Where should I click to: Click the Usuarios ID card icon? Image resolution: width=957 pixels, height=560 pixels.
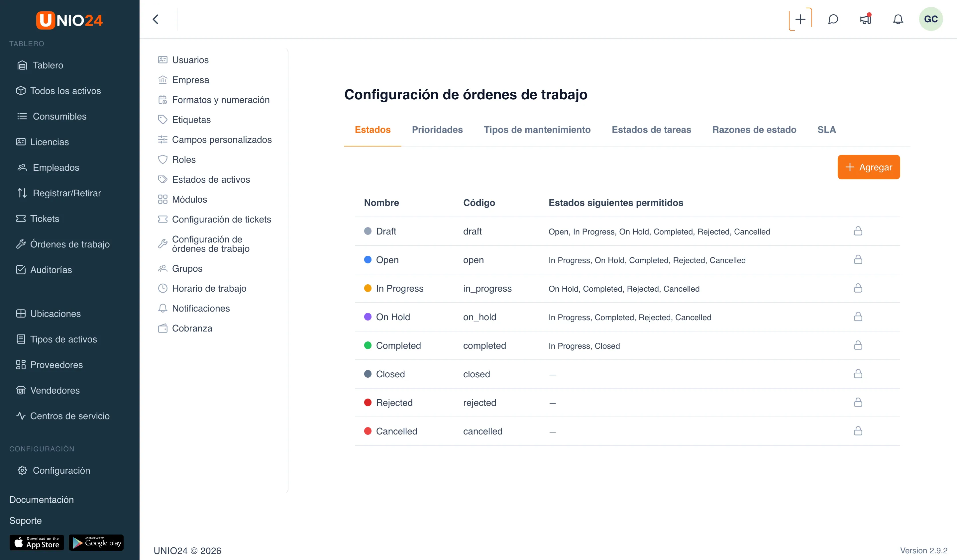point(162,60)
